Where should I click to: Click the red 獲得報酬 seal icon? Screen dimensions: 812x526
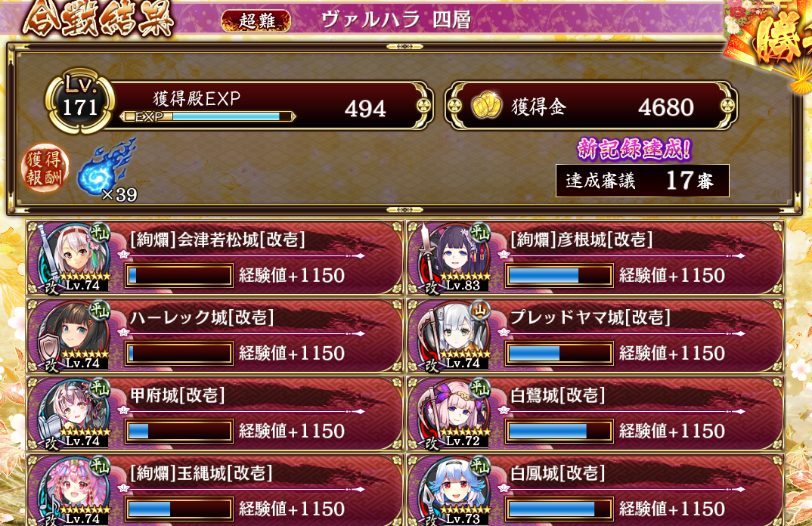click(45, 168)
